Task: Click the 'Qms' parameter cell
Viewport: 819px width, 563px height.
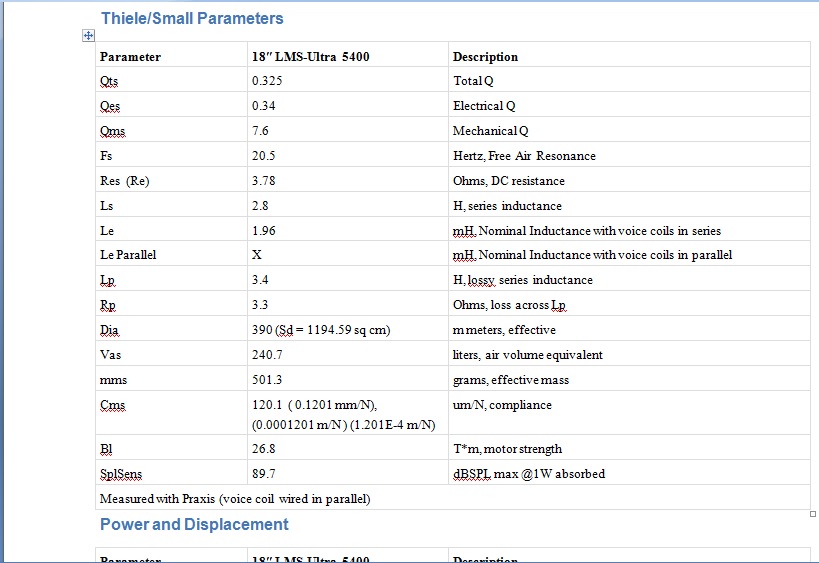Action: click(171, 130)
